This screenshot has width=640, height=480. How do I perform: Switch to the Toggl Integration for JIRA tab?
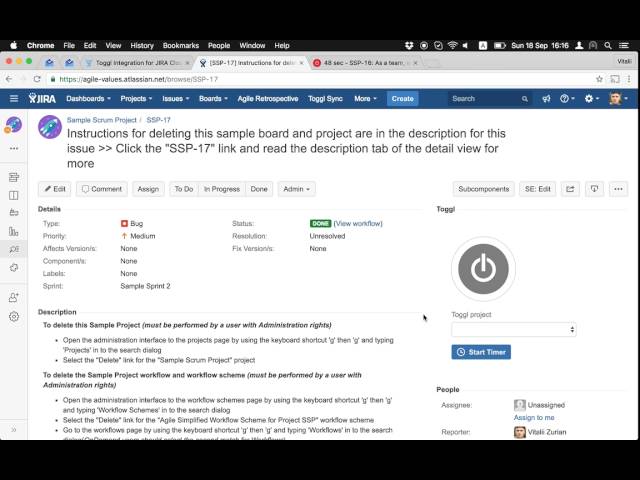[138, 62]
